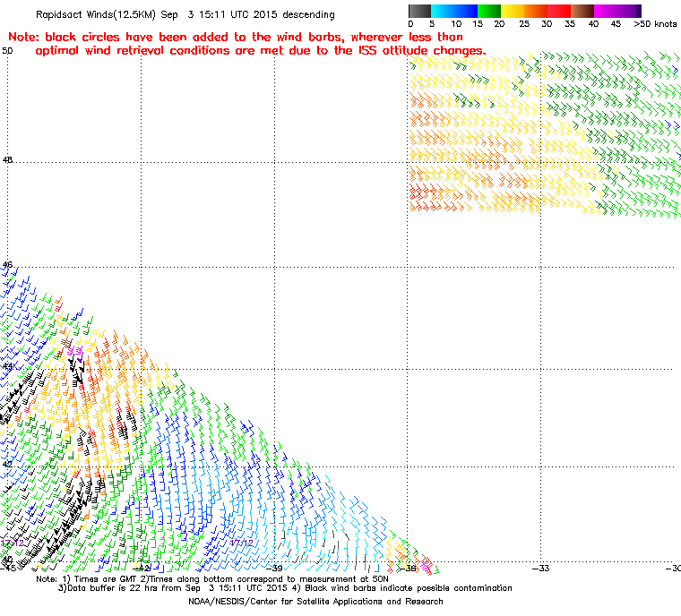The image size is (681, 616).
Task: Click the map title 'Rapidsact Winds(12.5KM)' text
Action: [96, 14]
